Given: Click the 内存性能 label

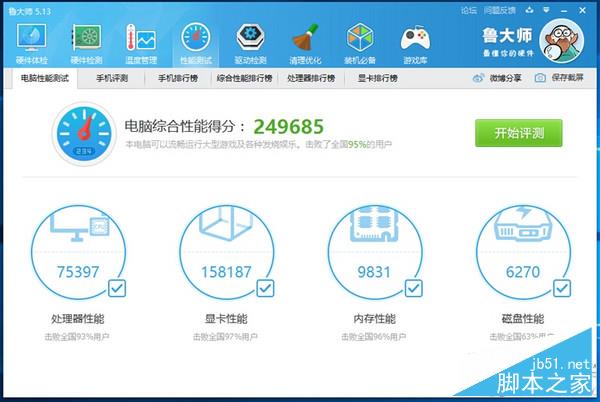Looking at the screenshot, I should pos(375,319).
